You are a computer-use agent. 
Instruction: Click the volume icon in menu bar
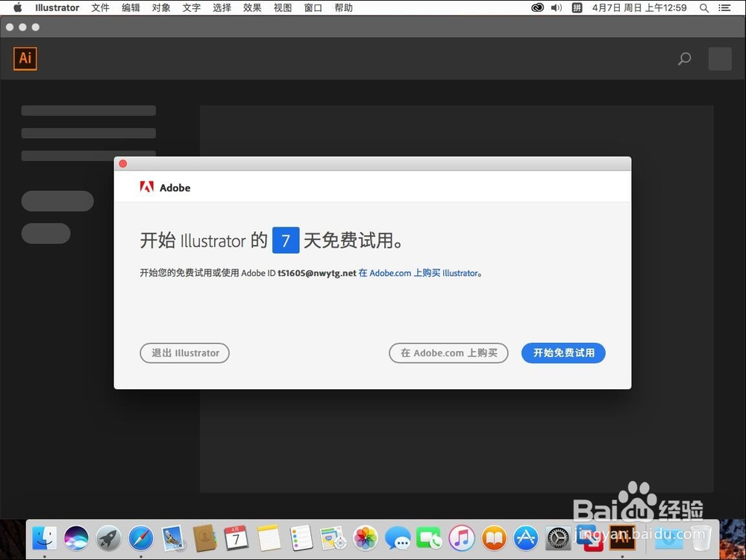[x=557, y=7]
